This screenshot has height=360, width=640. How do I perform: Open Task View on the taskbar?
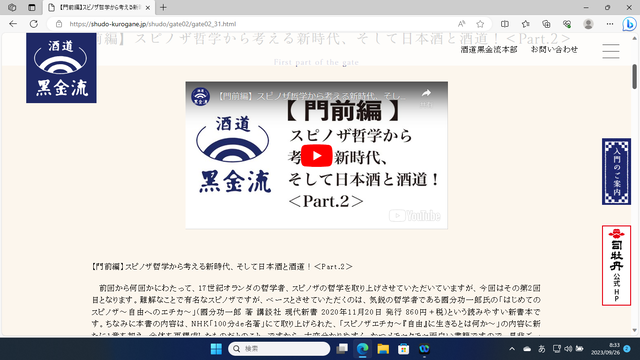pyautogui.click(x=342, y=349)
